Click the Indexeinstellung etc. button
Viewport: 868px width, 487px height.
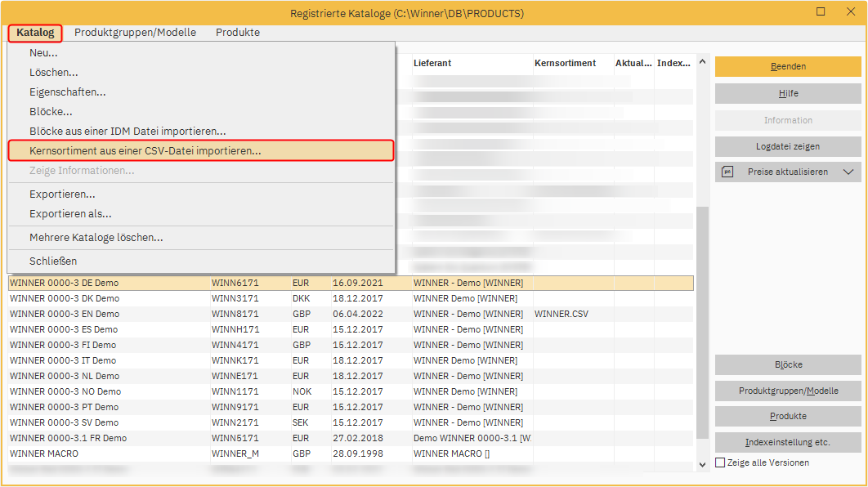788,442
